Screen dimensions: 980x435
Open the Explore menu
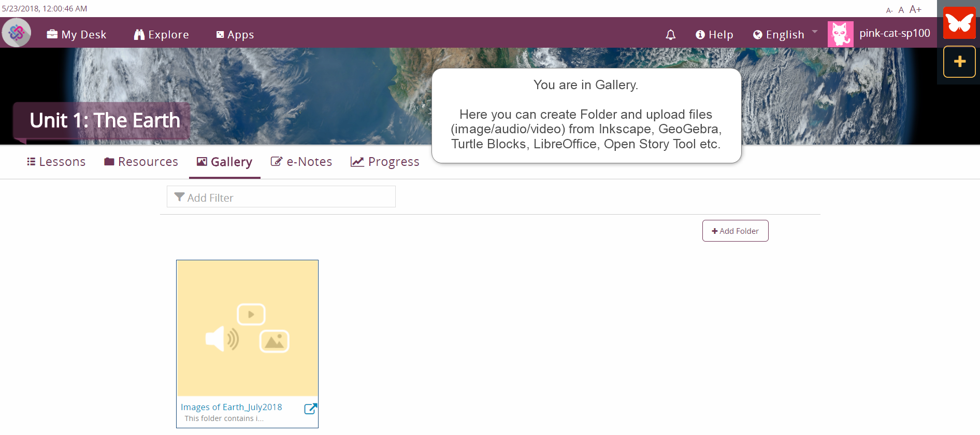point(162,35)
